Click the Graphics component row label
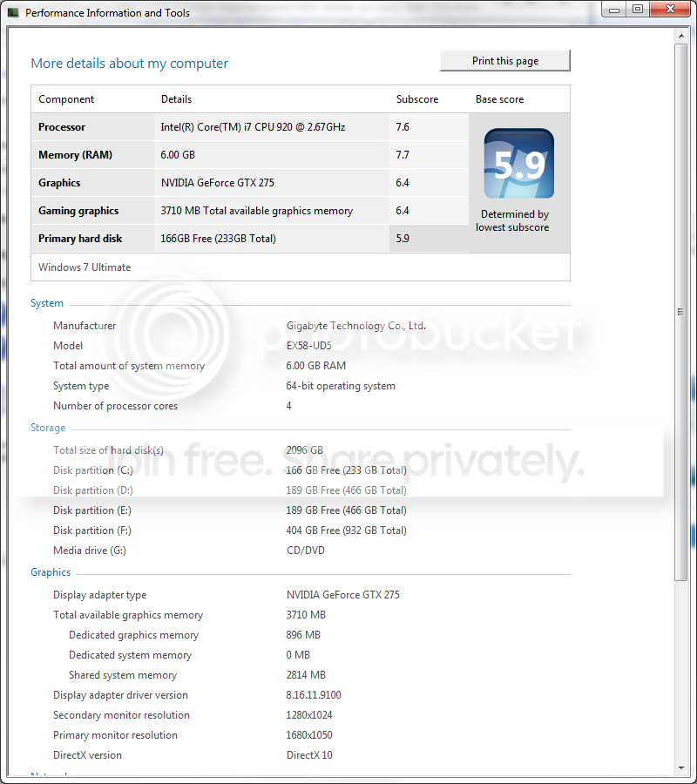The image size is (697, 784). point(59,183)
